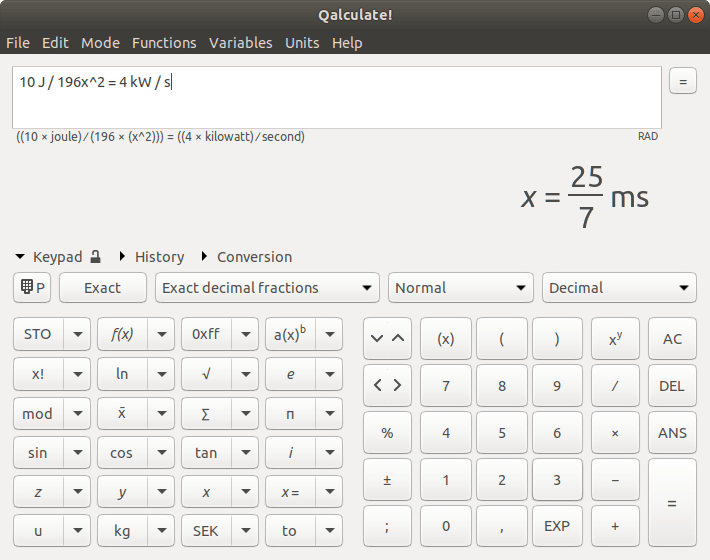Click the left-right cursor arrows button
The height and width of the screenshot is (560, 710).
387,385
